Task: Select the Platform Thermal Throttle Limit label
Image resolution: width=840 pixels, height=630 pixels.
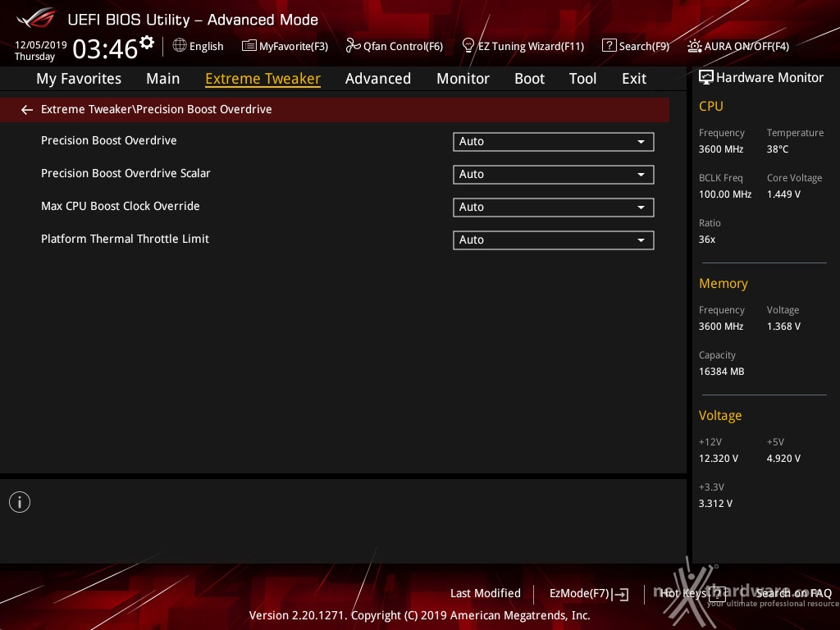Action: 125,239
